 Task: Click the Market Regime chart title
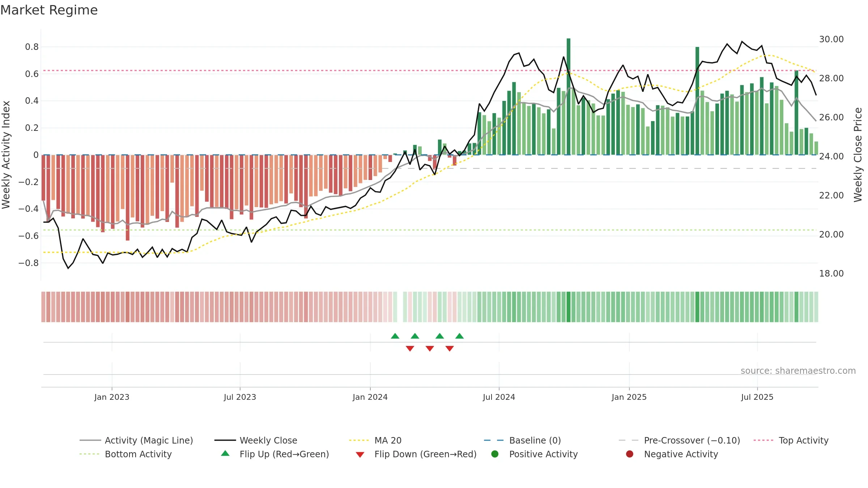tap(49, 10)
